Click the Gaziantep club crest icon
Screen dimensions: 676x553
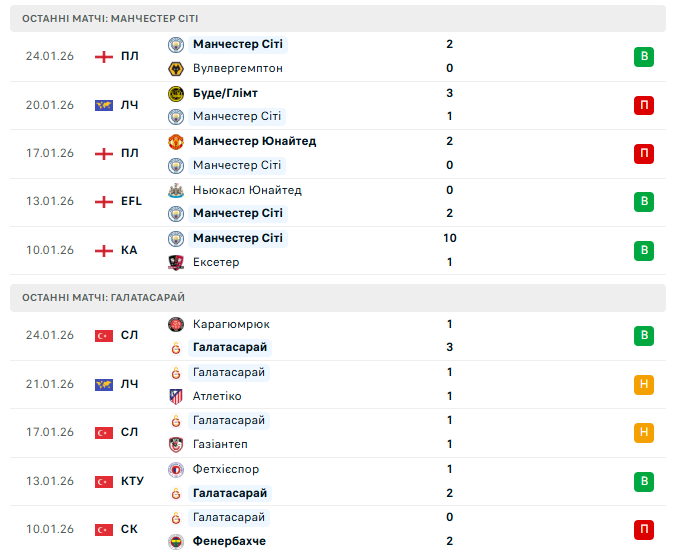176,444
